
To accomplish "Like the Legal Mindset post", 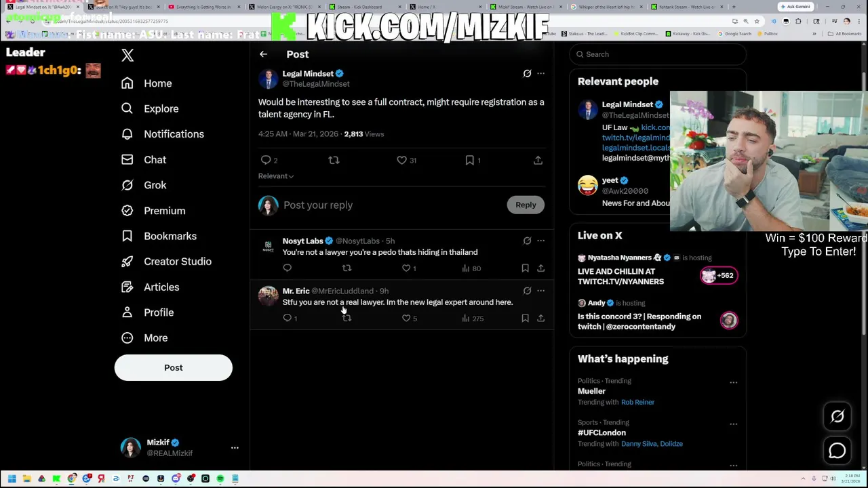I will [401, 161].
